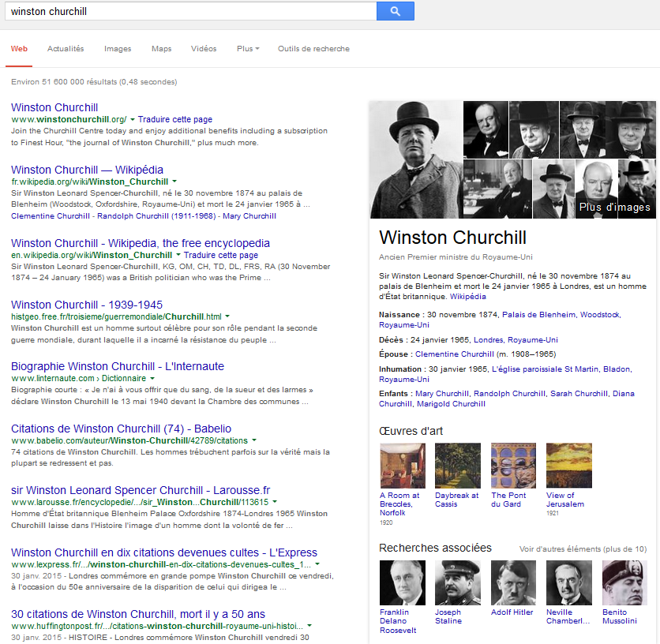Click the Woodstock link under Naissance
This screenshot has height=644, width=660.
pyautogui.click(x=600, y=314)
